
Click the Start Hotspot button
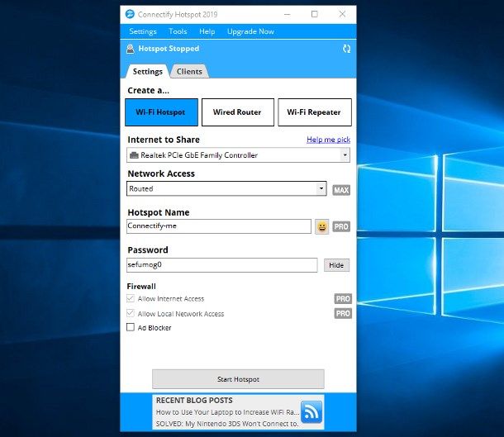[x=238, y=379]
